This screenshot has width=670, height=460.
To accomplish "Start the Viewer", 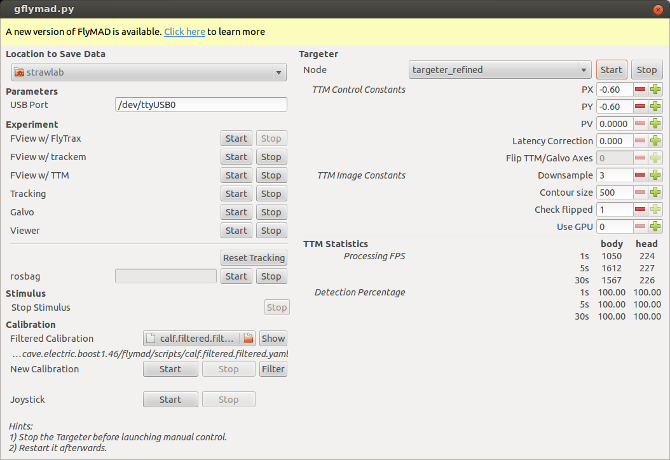I will point(236,230).
